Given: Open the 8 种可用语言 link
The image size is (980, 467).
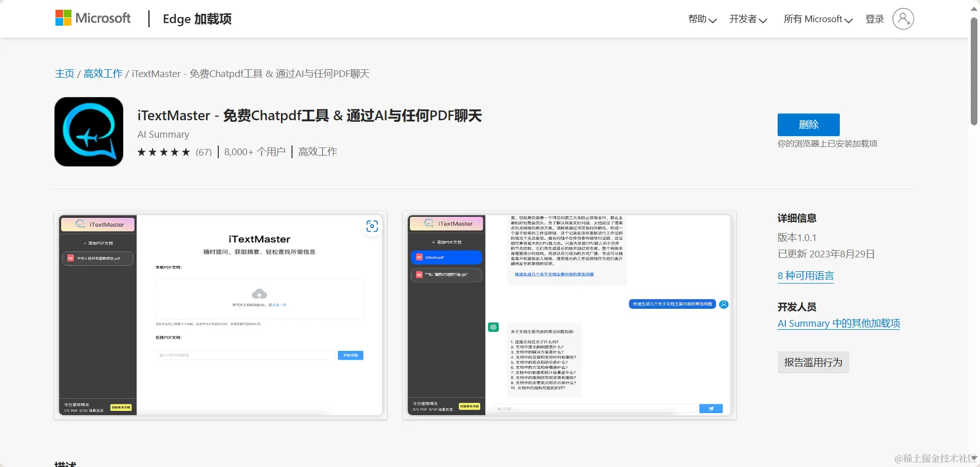Looking at the screenshot, I should point(805,276).
